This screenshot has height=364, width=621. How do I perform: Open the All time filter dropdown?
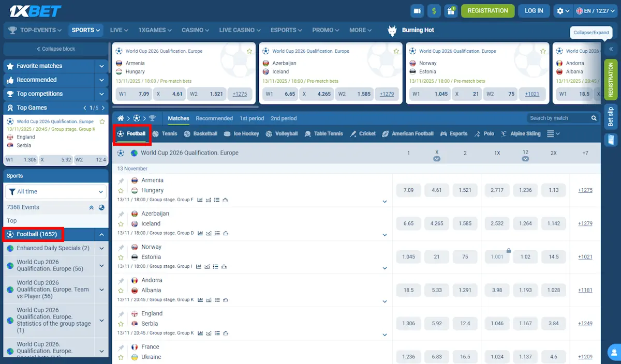point(55,191)
